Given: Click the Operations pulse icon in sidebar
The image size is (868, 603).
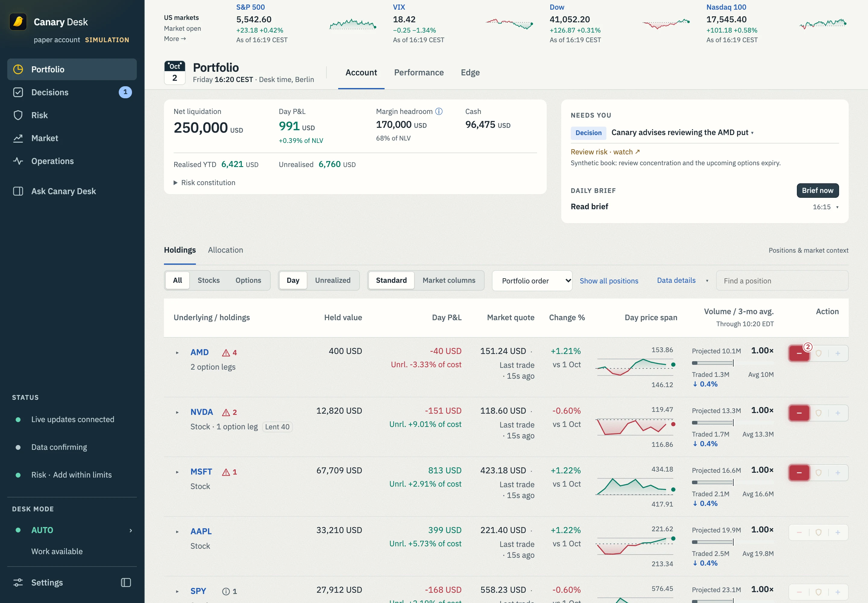Looking at the screenshot, I should click(18, 161).
